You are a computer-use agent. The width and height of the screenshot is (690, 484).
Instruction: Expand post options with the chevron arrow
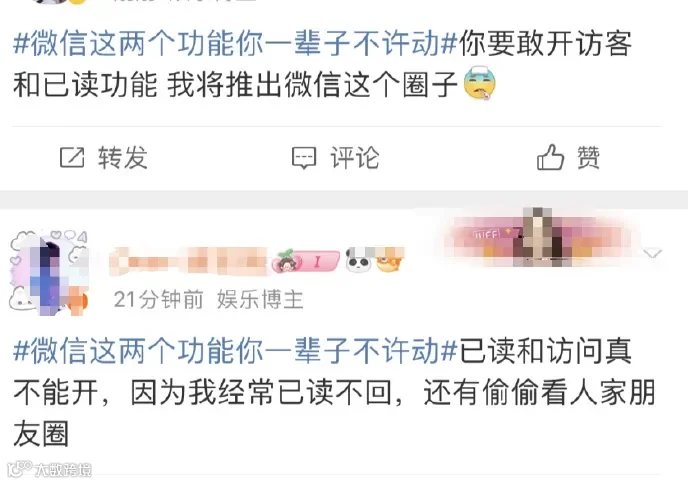(652, 253)
